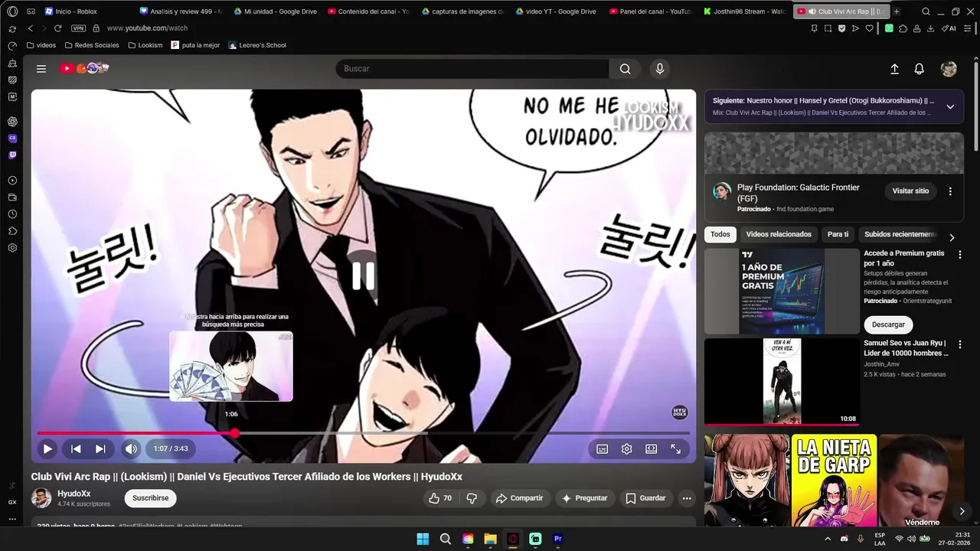
Task: Open the Redes Sociales bookmarks folder
Action: pos(91,45)
